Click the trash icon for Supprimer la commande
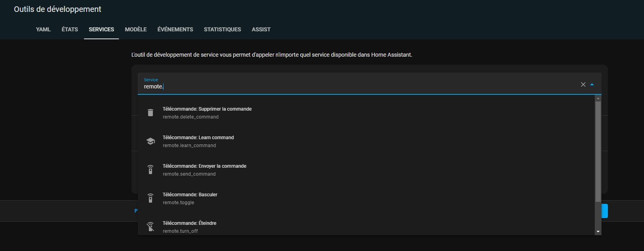The height and width of the screenshot is (251, 644). 150,113
